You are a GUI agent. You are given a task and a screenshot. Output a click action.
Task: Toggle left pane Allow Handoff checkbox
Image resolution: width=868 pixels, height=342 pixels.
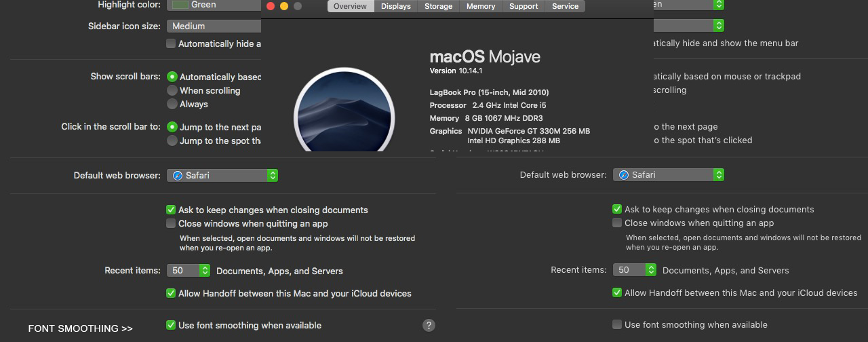click(171, 293)
